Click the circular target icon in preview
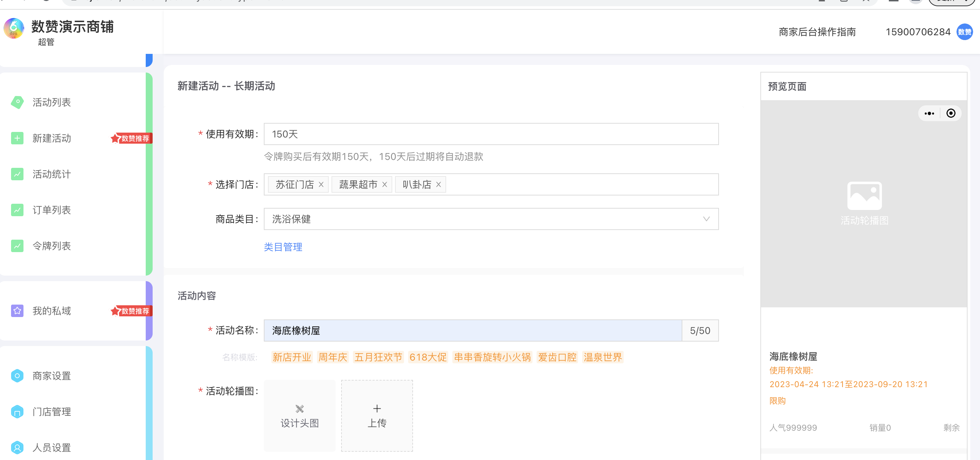This screenshot has width=980, height=460. tap(951, 113)
